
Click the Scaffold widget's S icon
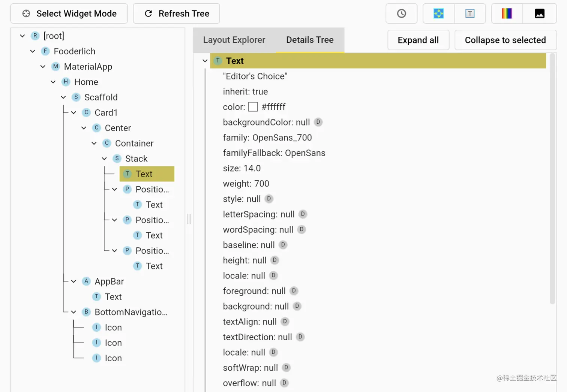[76, 97]
